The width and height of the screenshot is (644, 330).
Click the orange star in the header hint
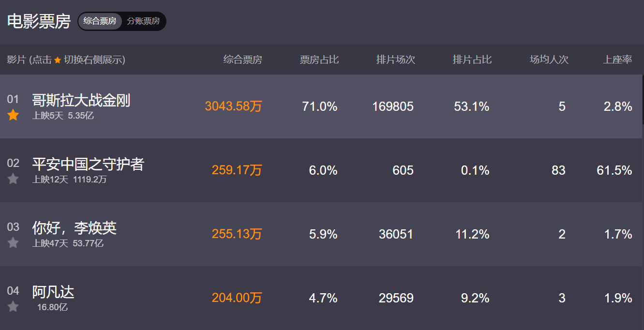pyautogui.click(x=58, y=60)
